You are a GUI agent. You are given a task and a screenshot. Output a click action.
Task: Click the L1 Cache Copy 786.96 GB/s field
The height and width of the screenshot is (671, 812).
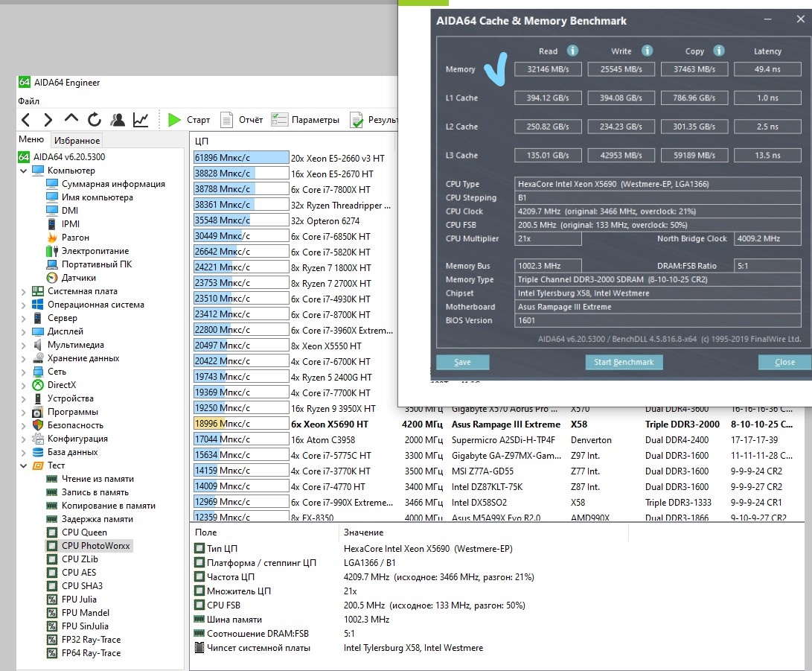pyautogui.click(x=694, y=98)
